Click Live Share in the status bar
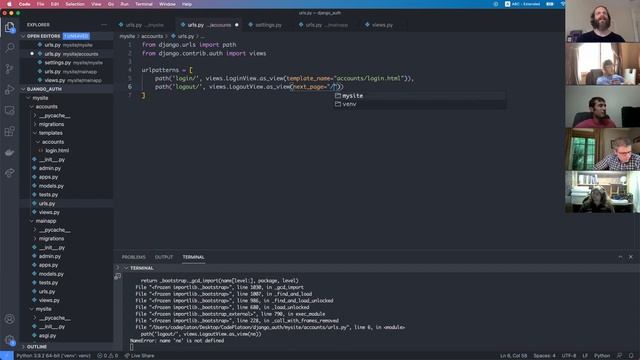This screenshot has width=640, height=360. click(139, 356)
